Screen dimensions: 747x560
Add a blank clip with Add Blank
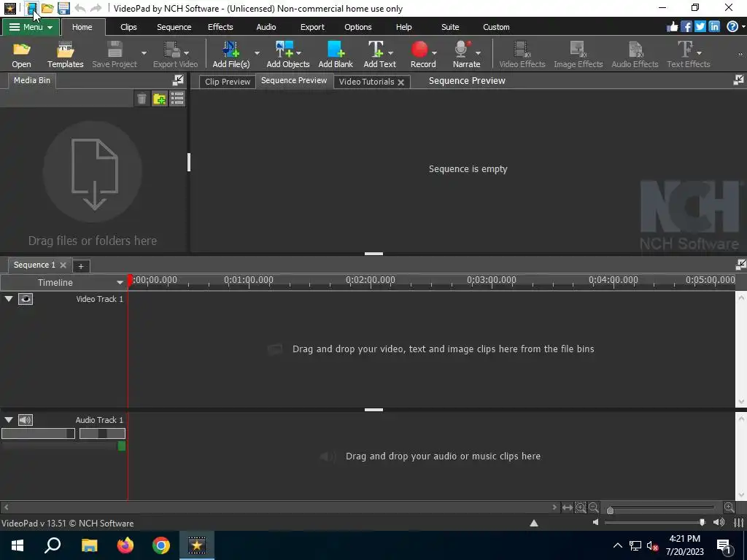coord(336,55)
